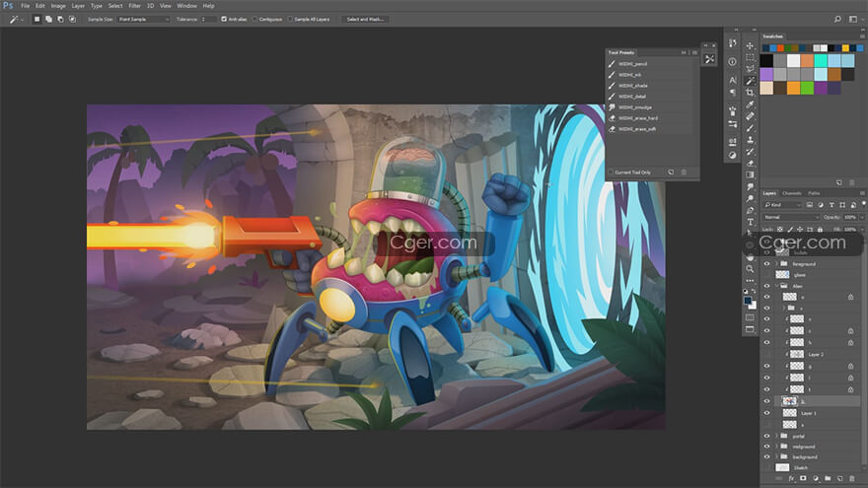
Task: Hide the foreground group layer
Action: coord(766,264)
